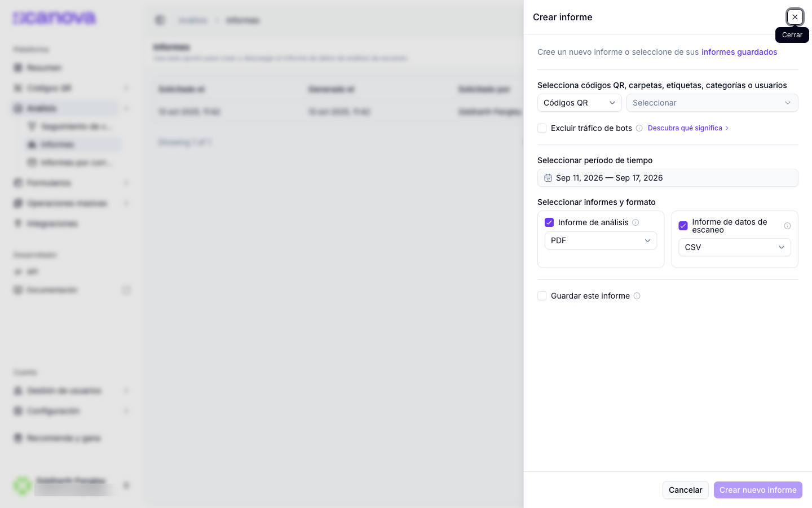Enable the Excluir tráfico de bots checkbox
This screenshot has width=812, height=508.
coord(542,128)
